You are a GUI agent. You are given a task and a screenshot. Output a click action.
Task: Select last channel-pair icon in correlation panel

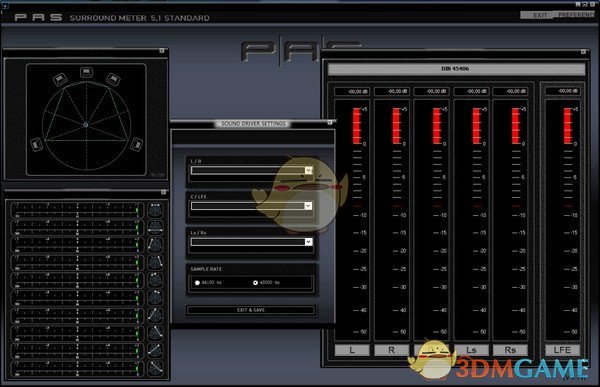tap(155, 368)
